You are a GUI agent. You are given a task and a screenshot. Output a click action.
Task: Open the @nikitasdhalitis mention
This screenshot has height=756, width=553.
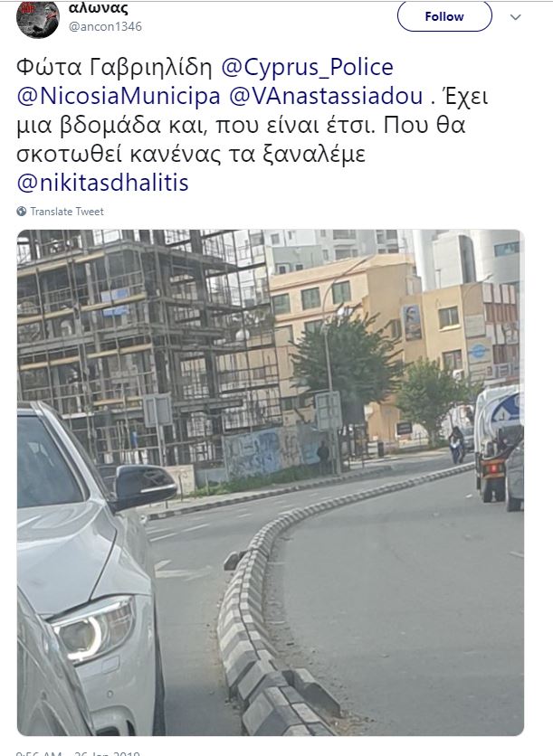102,183
